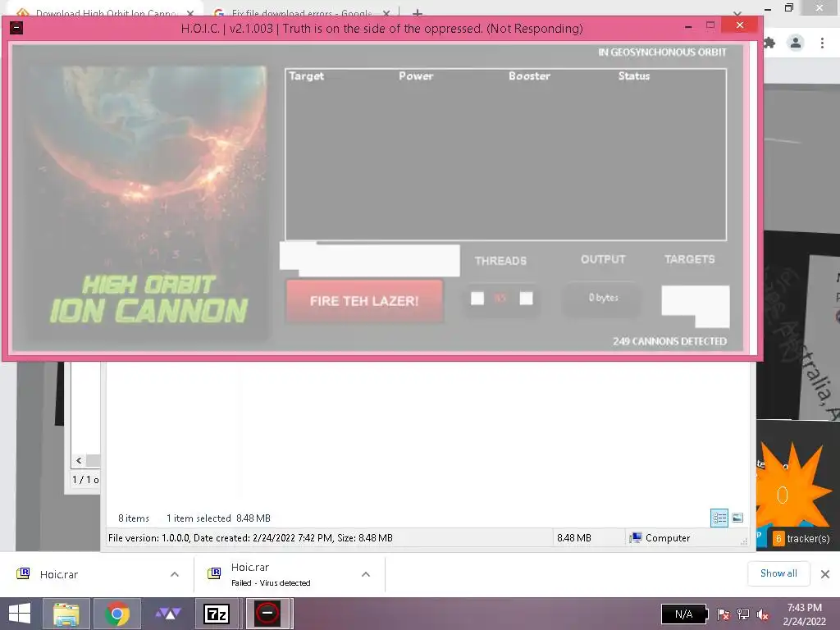Image resolution: width=840 pixels, height=630 pixels.
Task: Select the Status column header
Action: tap(634, 76)
